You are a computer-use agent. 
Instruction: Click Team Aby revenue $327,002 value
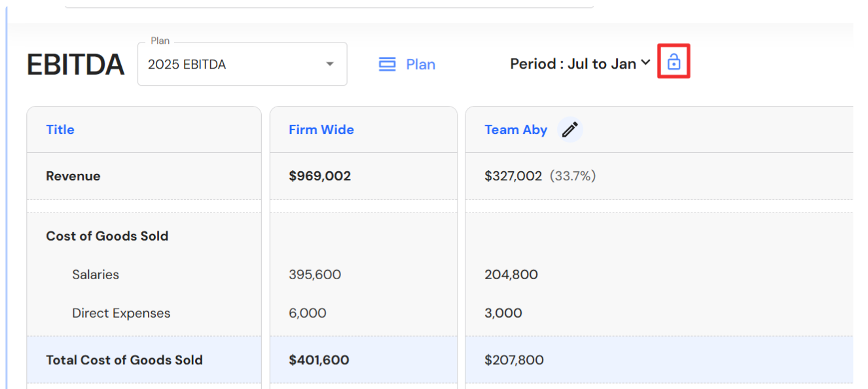[x=513, y=176]
